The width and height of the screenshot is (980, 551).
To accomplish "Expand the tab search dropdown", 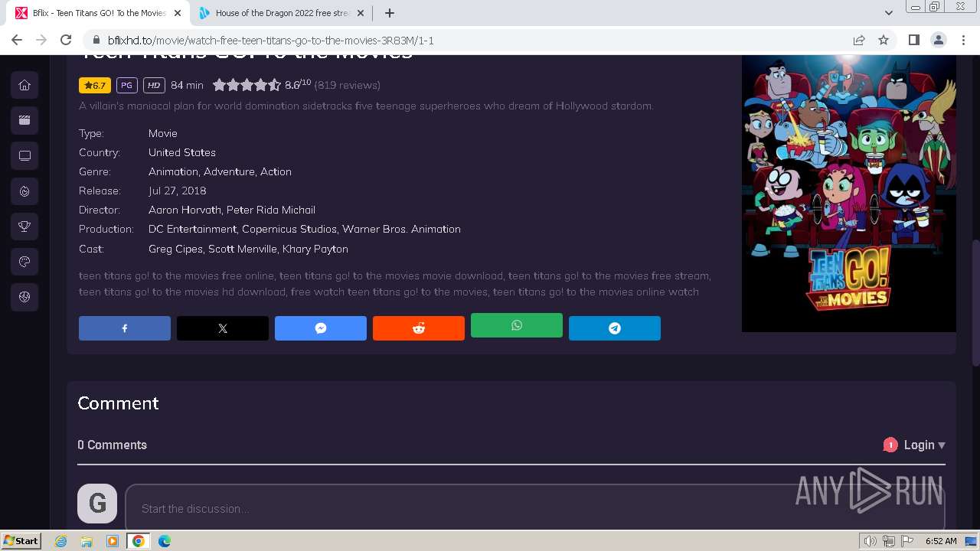I will (x=889, y=13).
